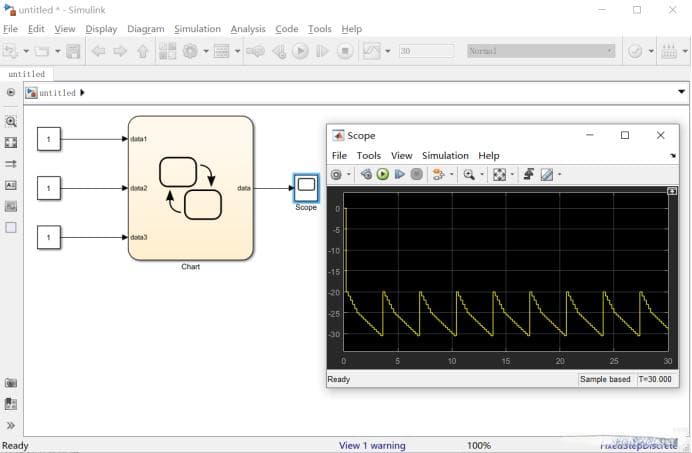Screen dimensions: 692x453
Task: Select the Scope Zoom tool
Action: [x=469, y=175]
